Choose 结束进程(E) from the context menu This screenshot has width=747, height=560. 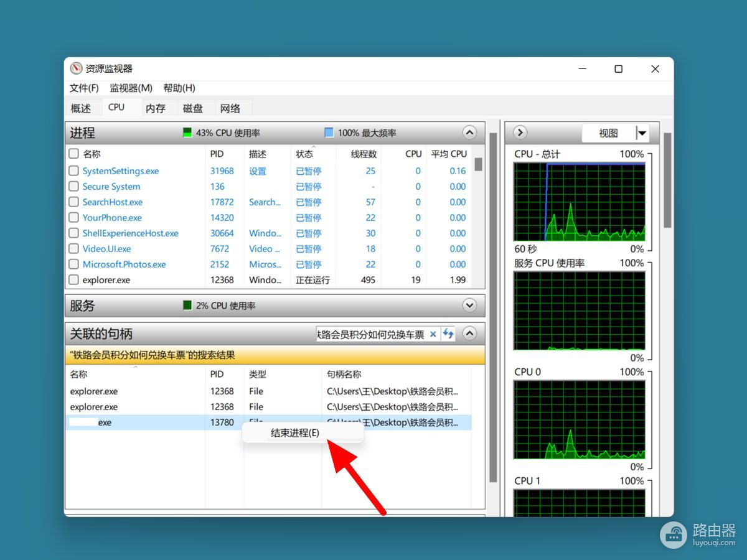click(295, 433)
